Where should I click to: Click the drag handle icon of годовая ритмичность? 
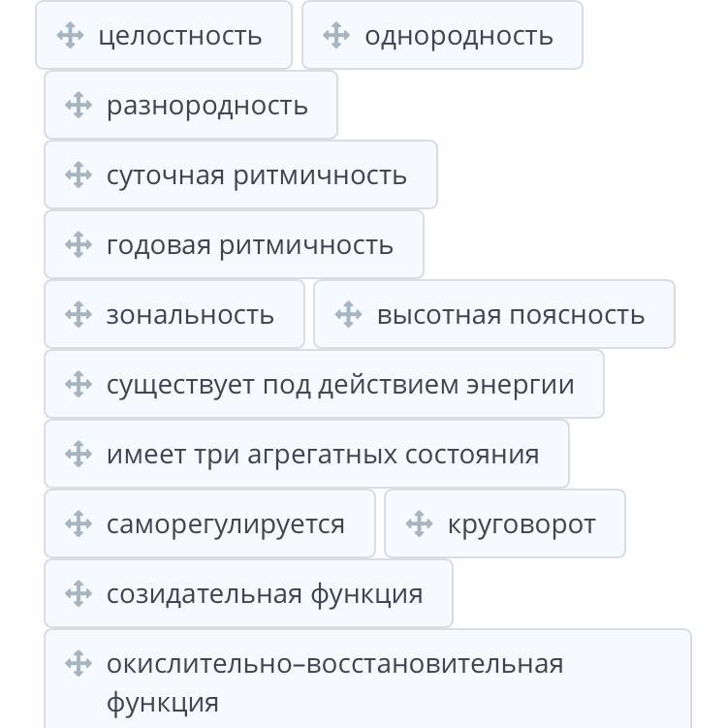coord(79,245)
